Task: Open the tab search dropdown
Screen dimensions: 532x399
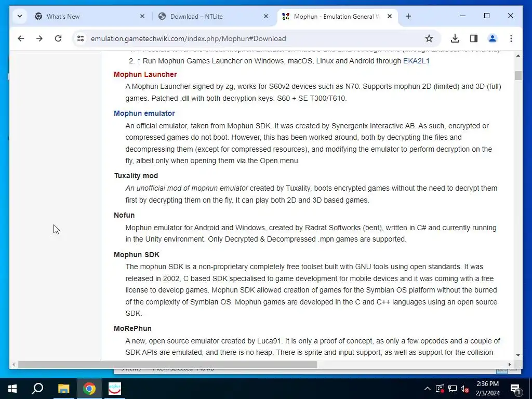Action: click(x=20, y=16)
